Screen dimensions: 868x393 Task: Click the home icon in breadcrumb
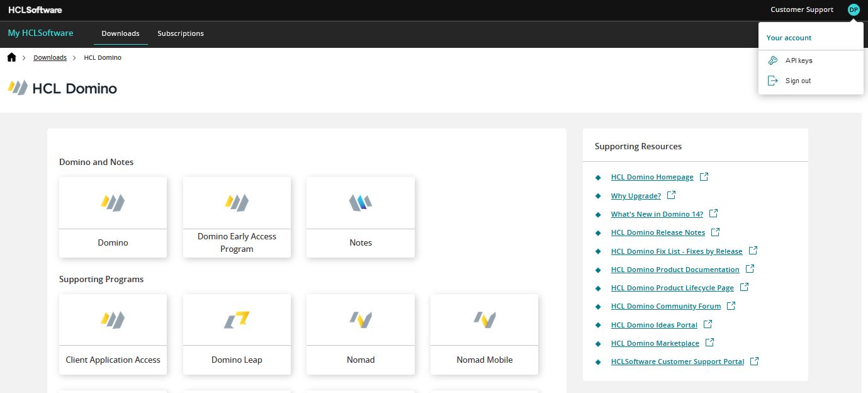coord(12,57)
